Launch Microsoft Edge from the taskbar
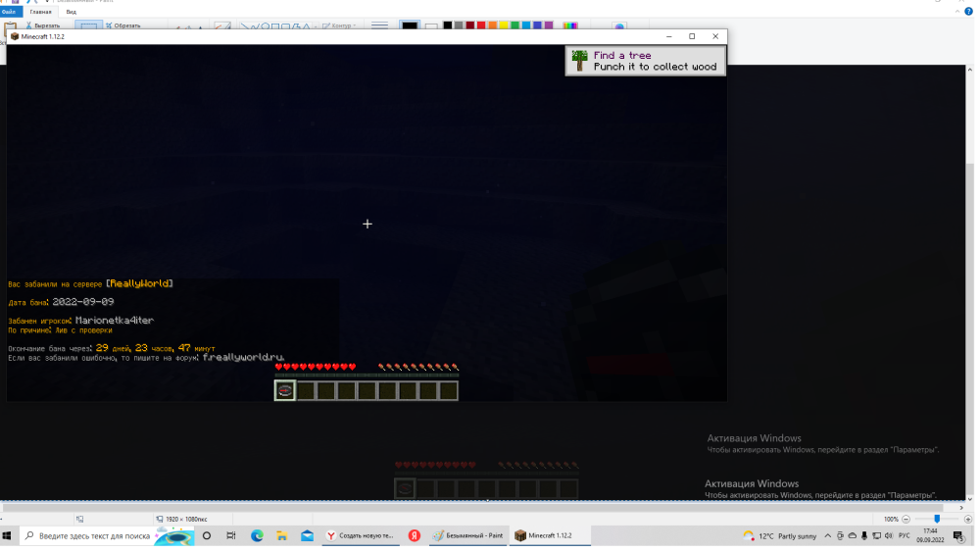 coord(257,535)
